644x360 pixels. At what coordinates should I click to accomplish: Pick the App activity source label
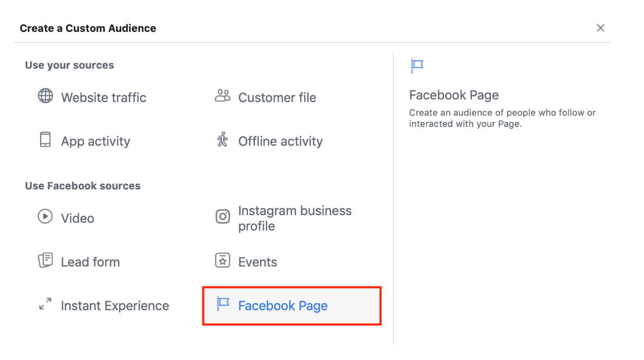click(x=95, y=142)
